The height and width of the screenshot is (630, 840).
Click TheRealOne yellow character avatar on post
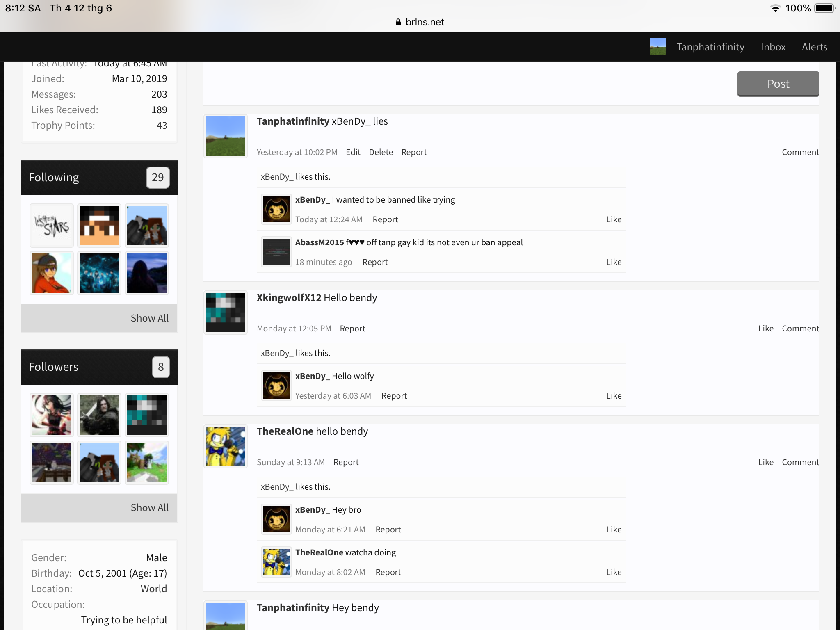coord(226,446)
